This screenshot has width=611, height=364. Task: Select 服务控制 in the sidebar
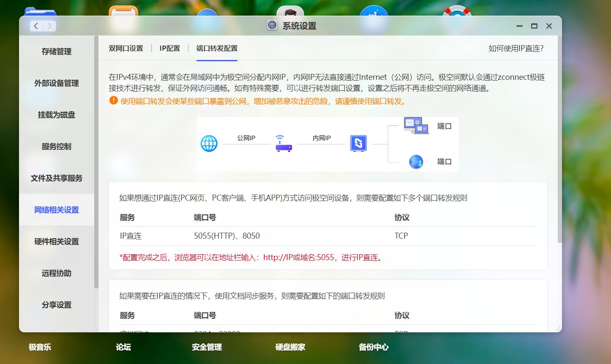(56, 147)
